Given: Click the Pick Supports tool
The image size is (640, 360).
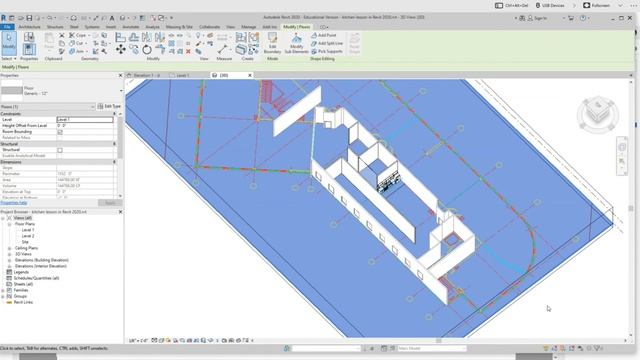Looking at the screenshot, I should click(x=327, y=51).
